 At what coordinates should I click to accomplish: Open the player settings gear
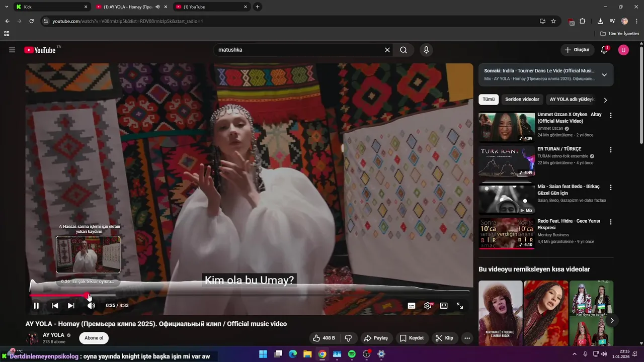point(428,305)
